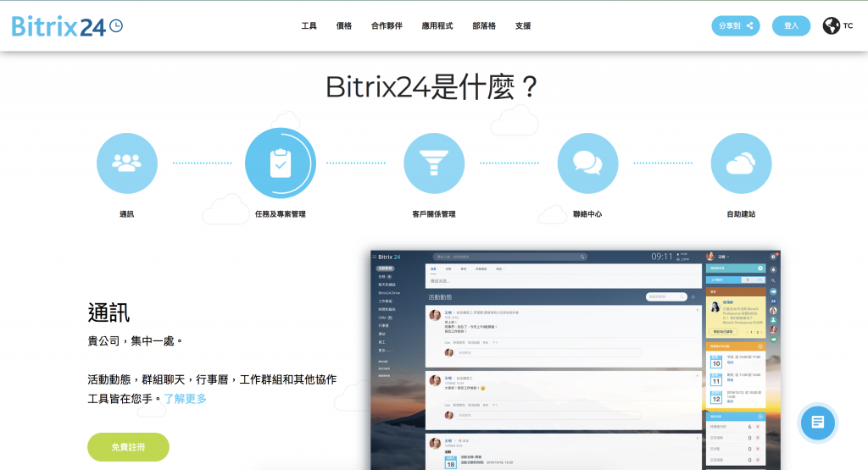This screenshot has height=470, width=868.
Task: Open the 工具 menu
Action: (x=309, y=26)
